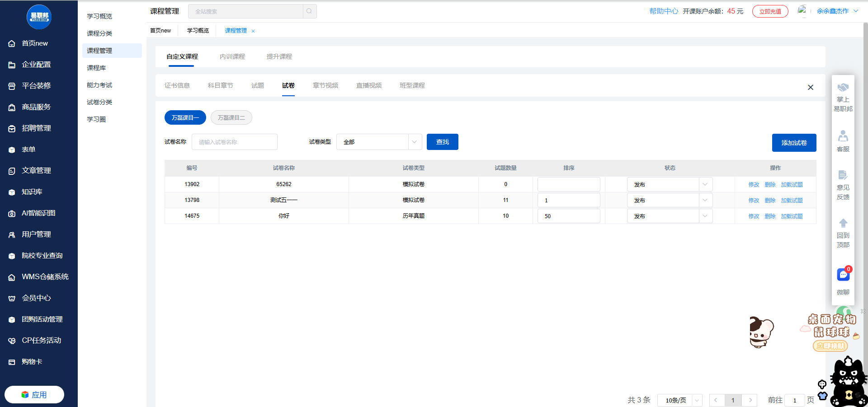Click the 易职邦 logo

pyautogui.click(x=39, y=17)
